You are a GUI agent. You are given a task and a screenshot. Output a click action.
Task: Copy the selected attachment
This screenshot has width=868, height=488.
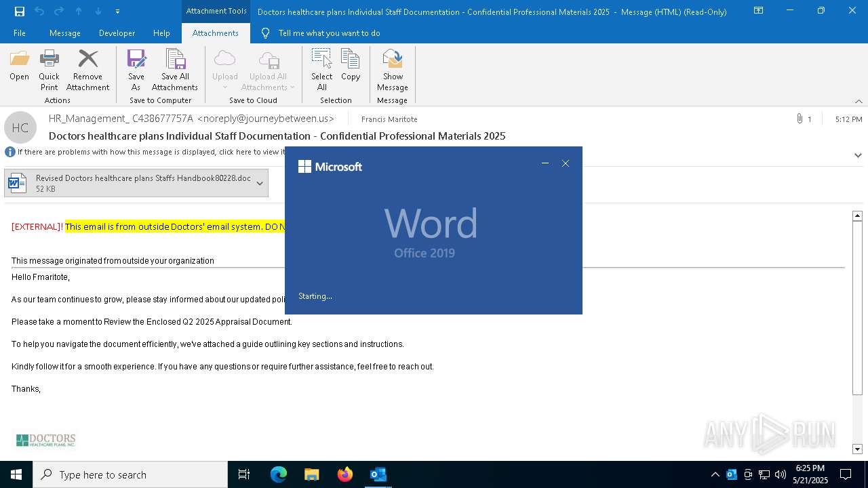[x=351, y=65]
